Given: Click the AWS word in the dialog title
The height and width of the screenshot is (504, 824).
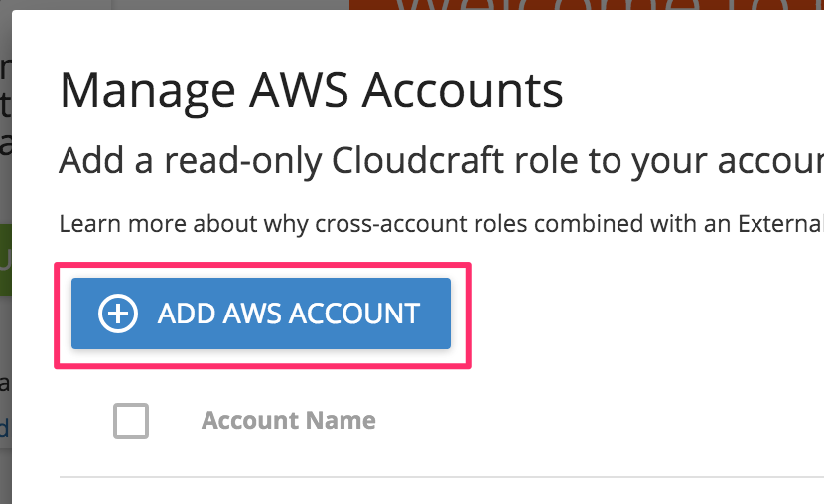Looking at the screenshot, I should (x=299, y=91).
